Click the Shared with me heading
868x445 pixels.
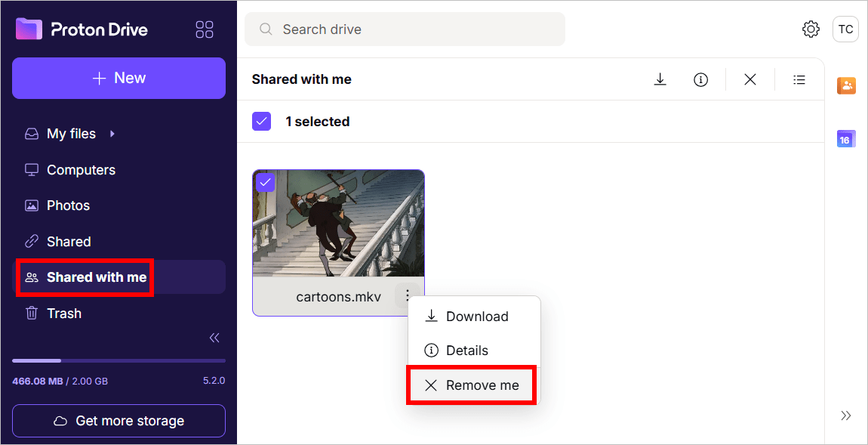click(302, 79)
